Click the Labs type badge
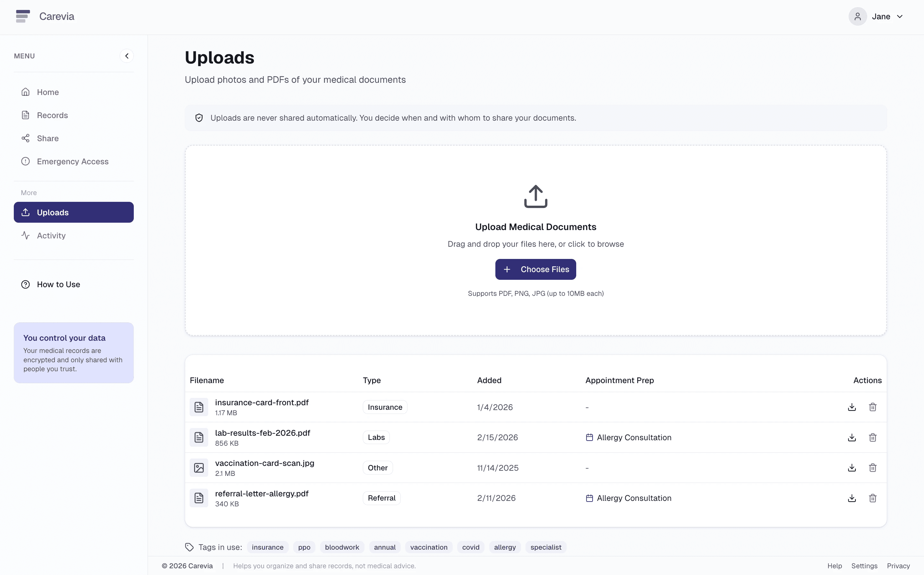Viewport: 924px width, 575px height. 376,437
